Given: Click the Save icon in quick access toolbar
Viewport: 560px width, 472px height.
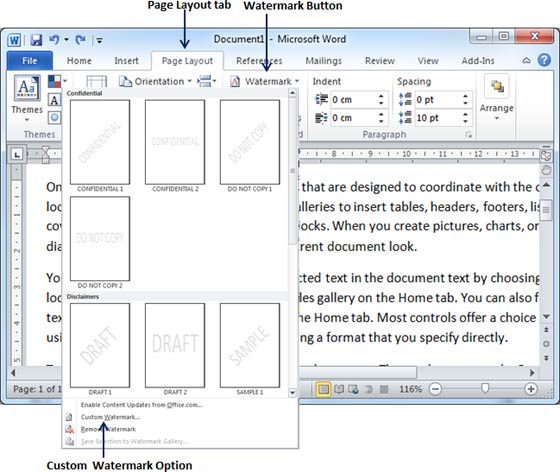Looking at the screenshot, I should pyautogui.click(x=36, y=40).
